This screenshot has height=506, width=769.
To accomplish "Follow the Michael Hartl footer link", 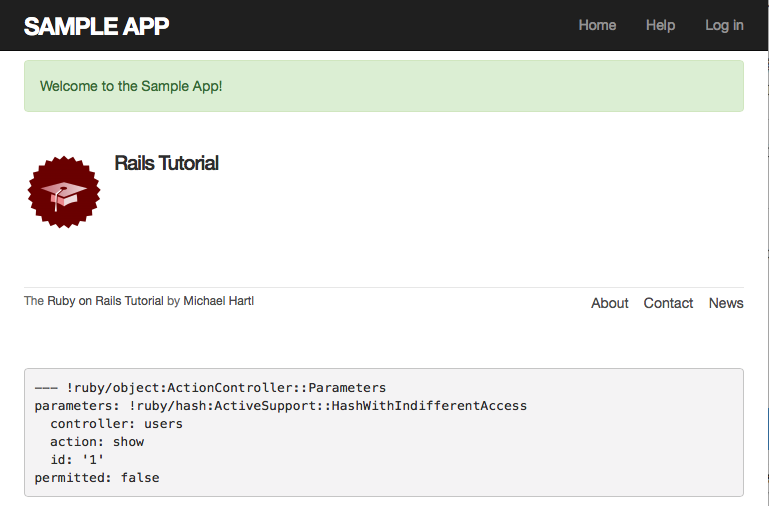I will coord(219,301).
